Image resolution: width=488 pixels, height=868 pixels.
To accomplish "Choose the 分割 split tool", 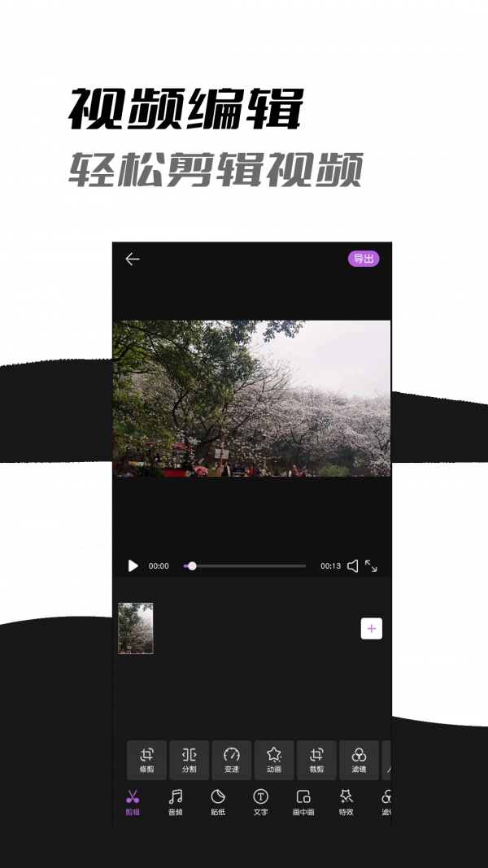I will point(190,760).
